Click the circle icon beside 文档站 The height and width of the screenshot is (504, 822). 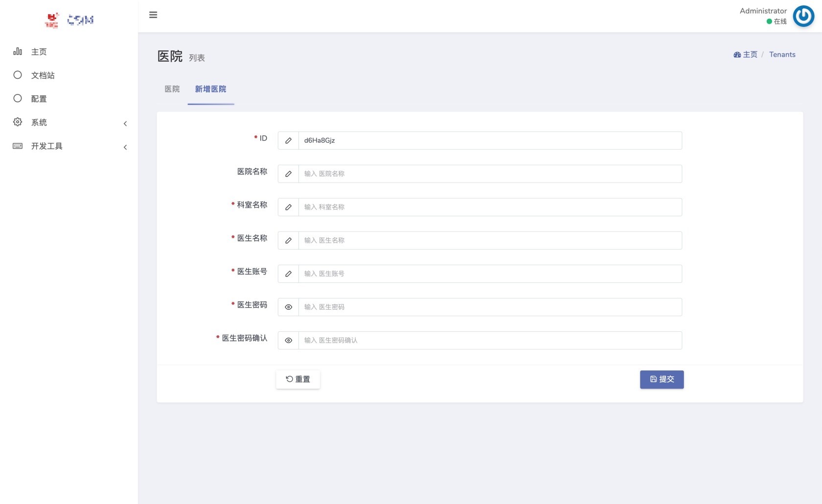tap(18, 75)
